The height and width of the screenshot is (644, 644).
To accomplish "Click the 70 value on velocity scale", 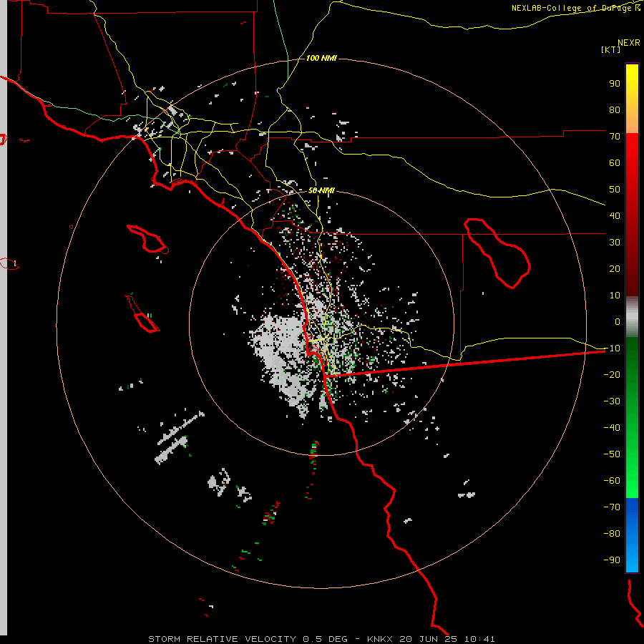I will coord(615,137).
